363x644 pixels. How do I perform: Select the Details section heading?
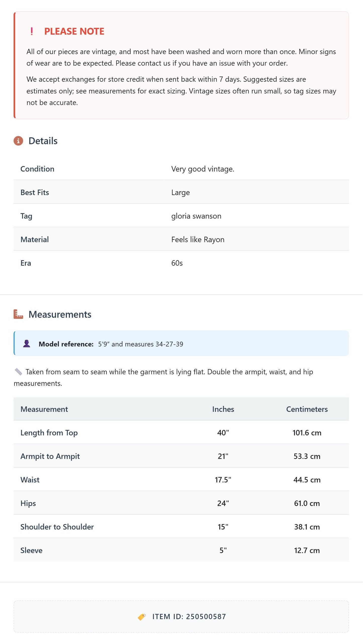pos(43,141)
